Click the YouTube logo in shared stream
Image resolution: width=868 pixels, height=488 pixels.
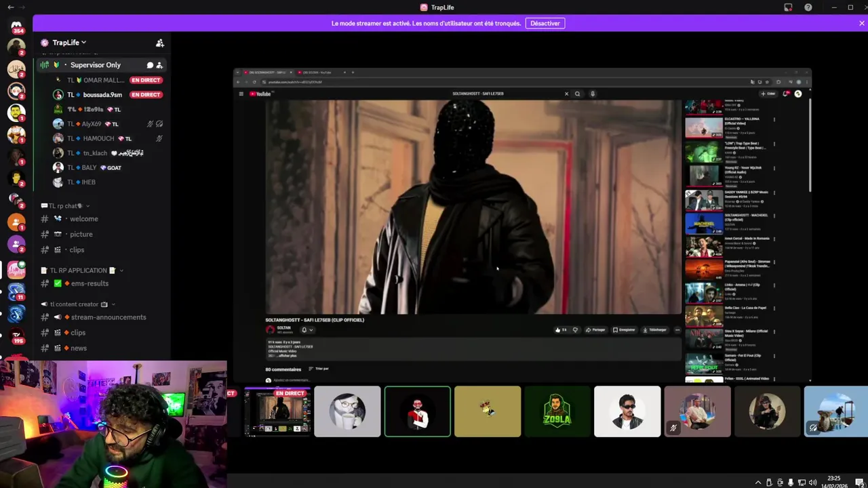261,94
